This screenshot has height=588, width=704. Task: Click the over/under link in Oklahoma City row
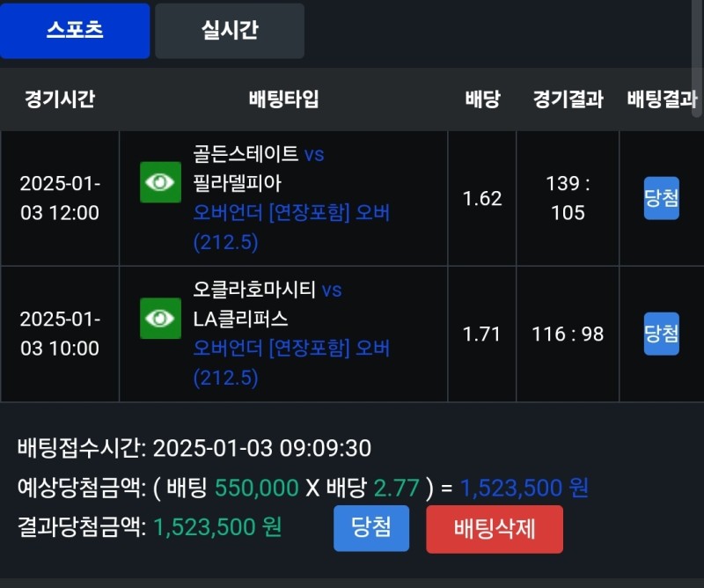[290, 363]
